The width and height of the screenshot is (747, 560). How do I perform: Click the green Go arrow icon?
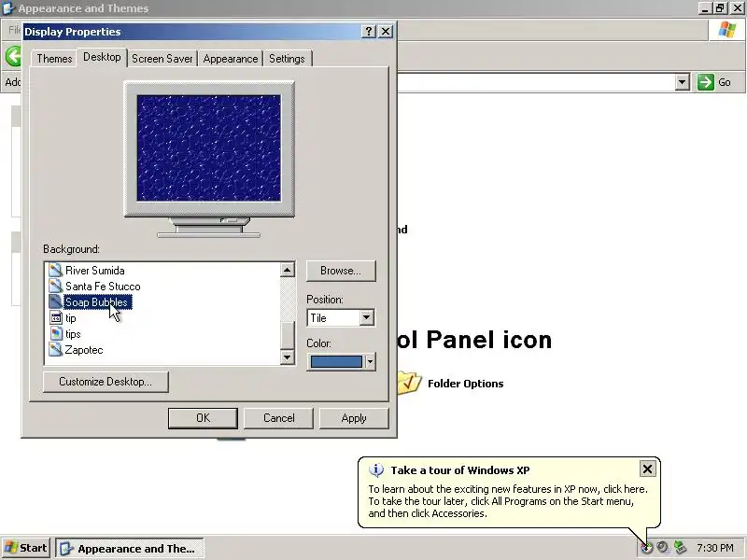pos(706,82)
